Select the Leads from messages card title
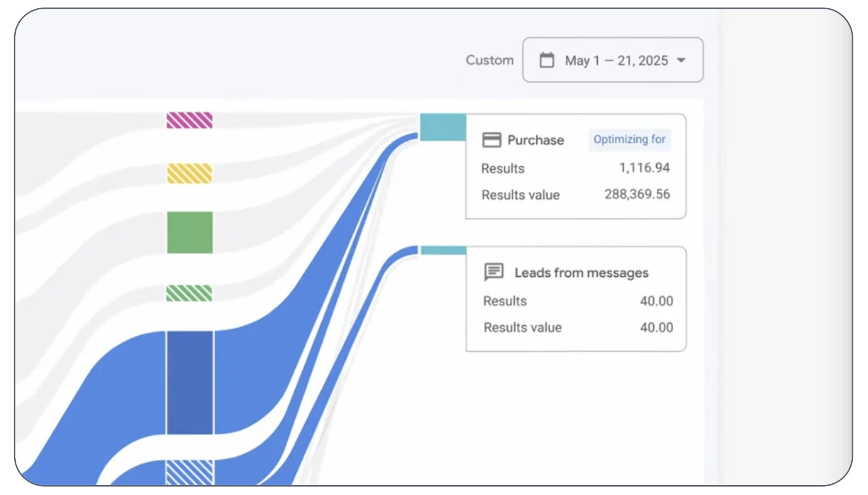Viewport: 868px width, 495px height. point(581,273)
